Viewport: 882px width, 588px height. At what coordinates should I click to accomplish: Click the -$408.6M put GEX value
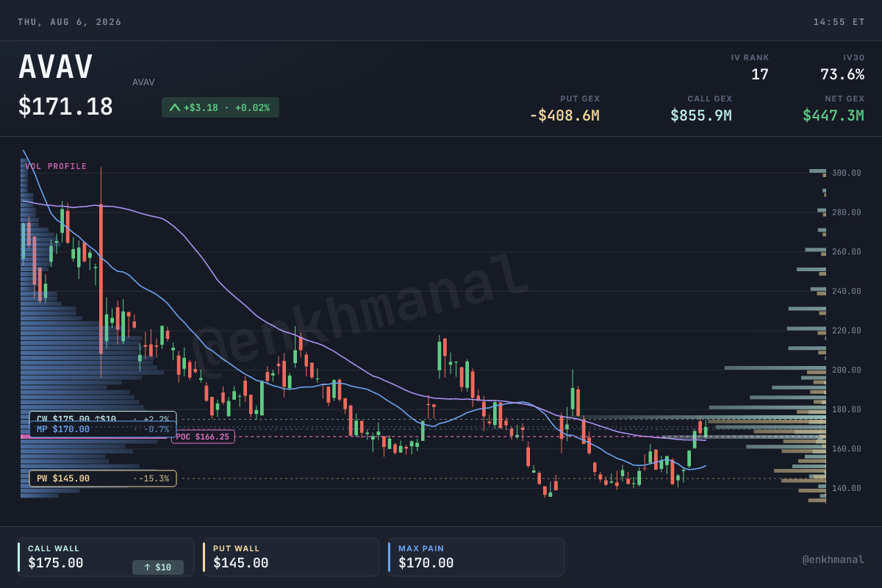click(x=564, y=115)
